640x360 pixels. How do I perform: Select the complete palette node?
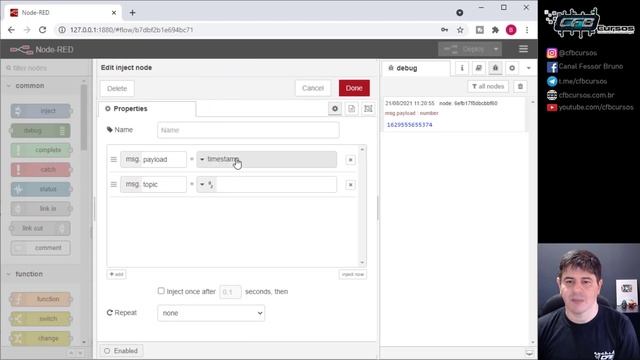click(41, 150)
